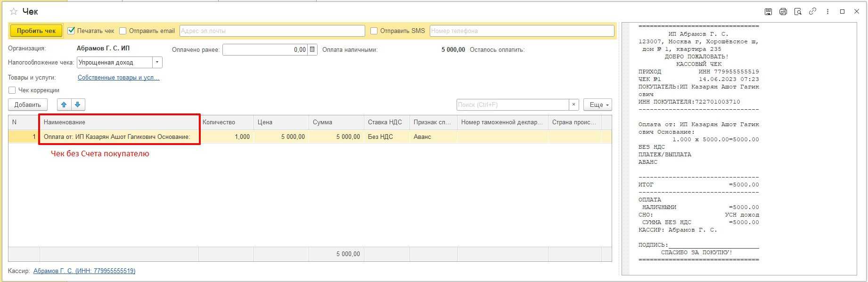Copy link using the chain icon
The width and height of the screenshot is (868, 282).
[x=812, y=12]
